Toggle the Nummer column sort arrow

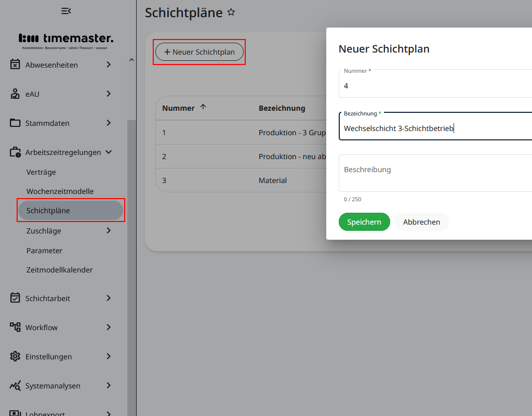[203, 106]
